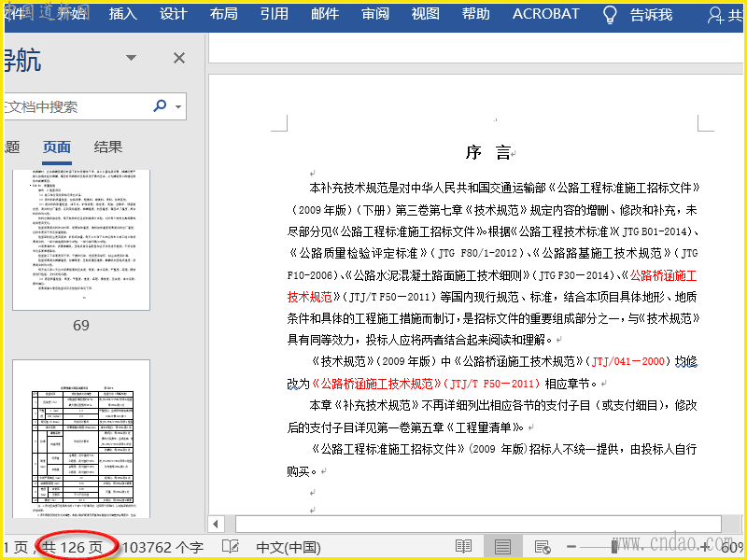747x560 pixels.
Task: Select page 69 thumbnail
Action: click(x=81, y=240)
